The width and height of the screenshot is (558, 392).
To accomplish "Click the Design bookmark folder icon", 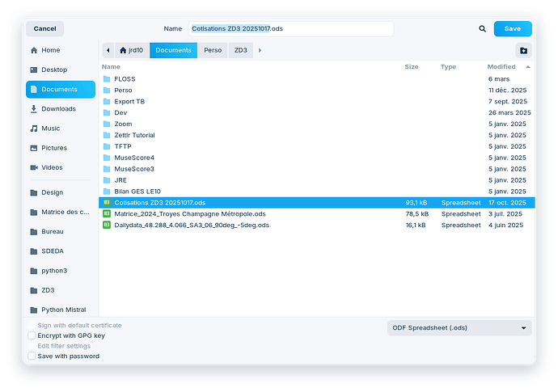I will [x=34, y=193].
